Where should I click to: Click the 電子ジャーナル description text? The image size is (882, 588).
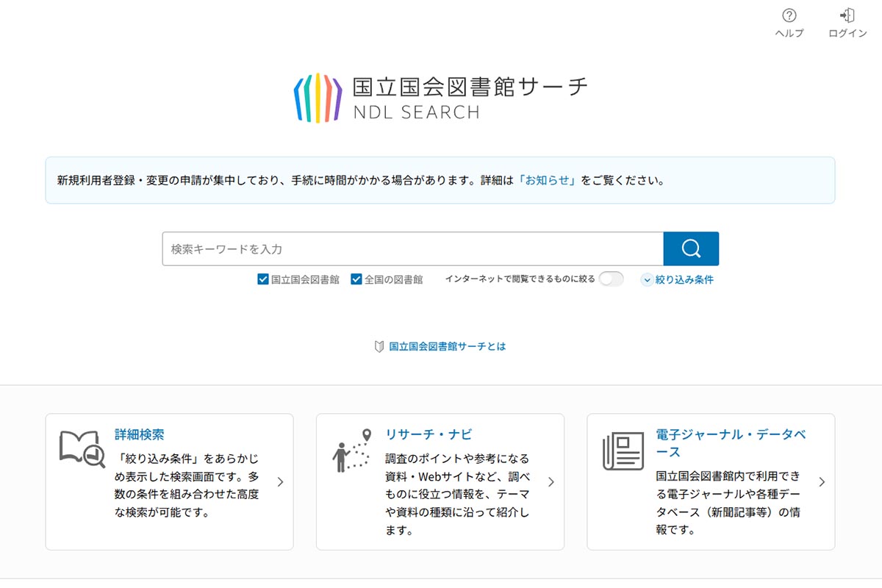pyautogui.click(x=728, y=503)
